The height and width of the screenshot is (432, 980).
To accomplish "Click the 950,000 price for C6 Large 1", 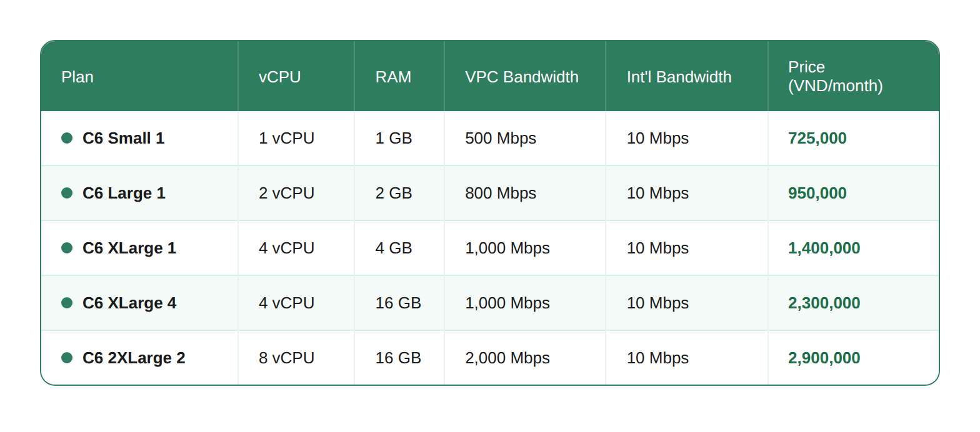I will (x=817, y=193).
